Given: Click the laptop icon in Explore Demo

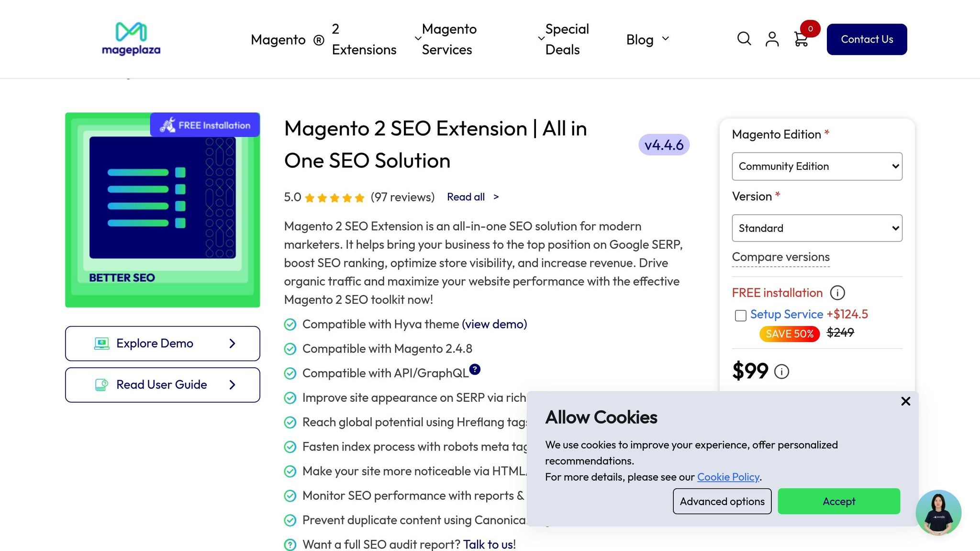Looking at the screenshot, I should [x=102, y=343].
